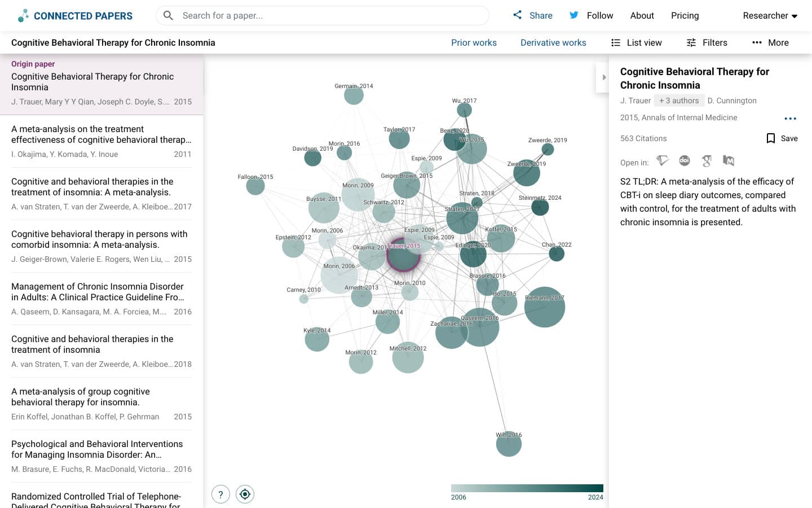
Task: Select the Brasure Psychological and Behavioral Interventions item
Action: (x=101, y=456)
